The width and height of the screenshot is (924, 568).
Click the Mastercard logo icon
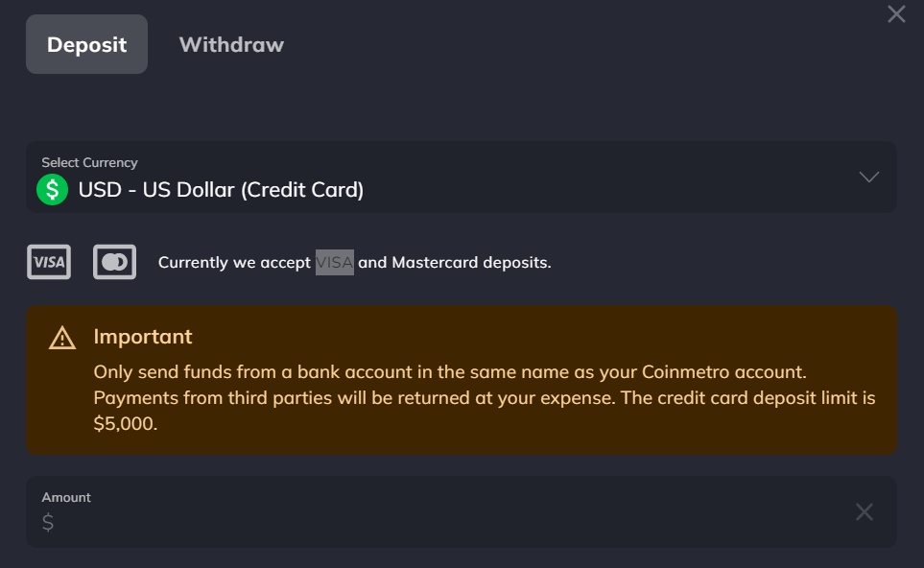[114, 262]
